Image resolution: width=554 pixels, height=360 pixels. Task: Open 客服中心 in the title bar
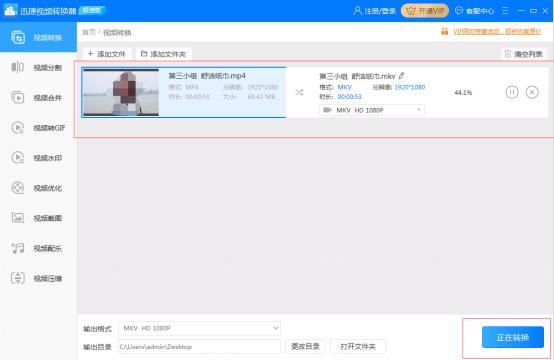click(x=475, y=11)
